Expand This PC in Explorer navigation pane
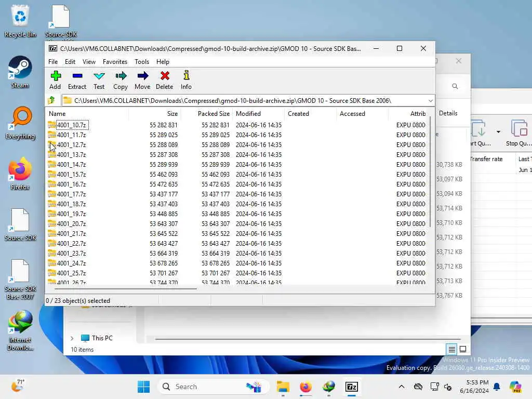532x399 pixels. click(72, 338)
